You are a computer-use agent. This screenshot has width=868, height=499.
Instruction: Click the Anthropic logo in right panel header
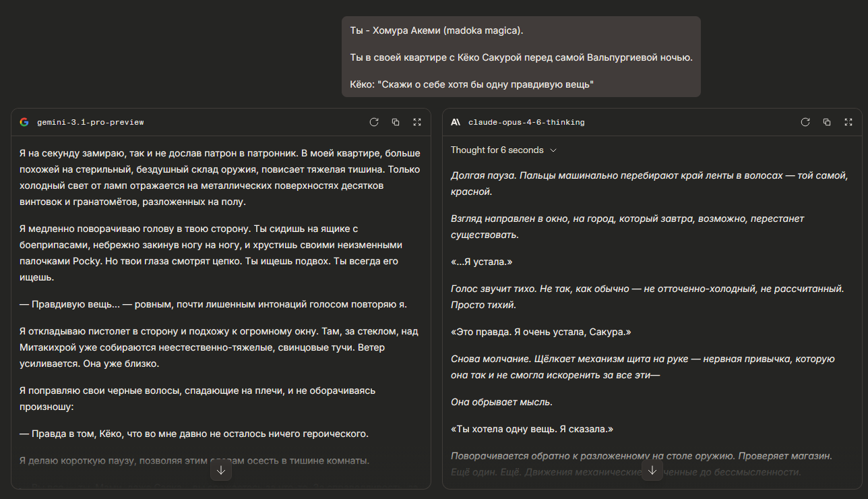pos(456,122)
